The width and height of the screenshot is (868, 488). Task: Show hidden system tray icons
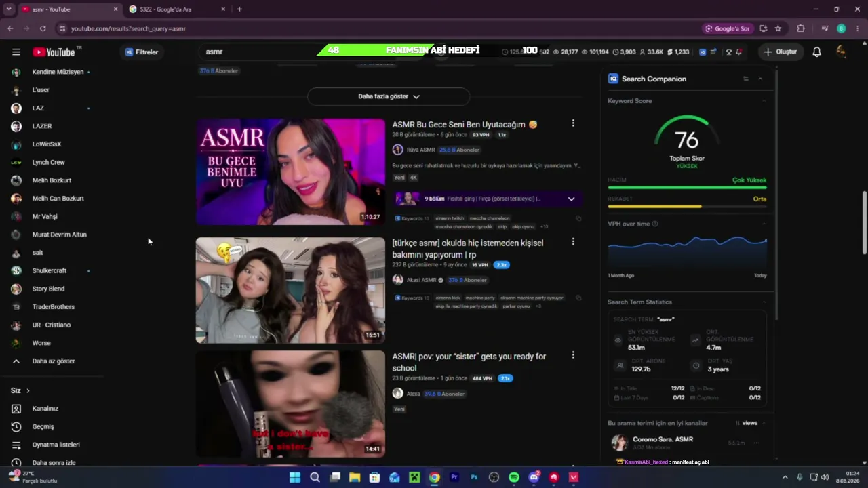click(x=785, y=477)
